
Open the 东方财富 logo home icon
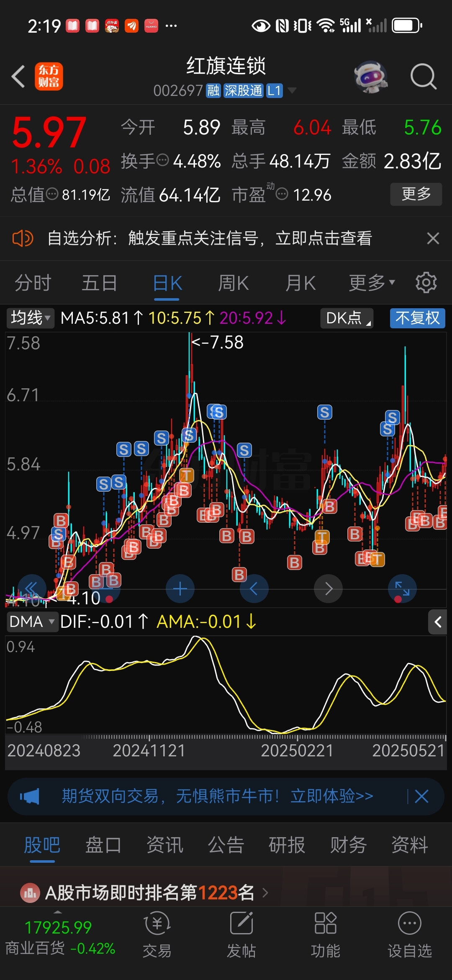click(49, 77)
